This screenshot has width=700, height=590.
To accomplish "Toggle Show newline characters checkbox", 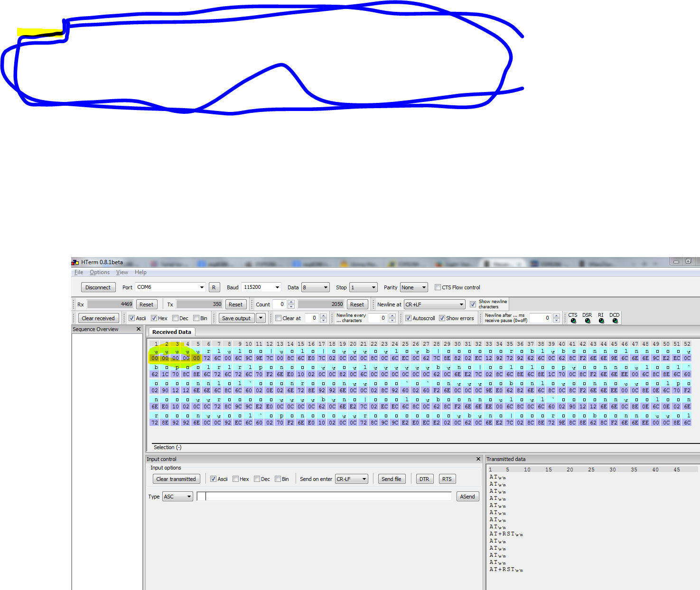I will tap(473, 304).
